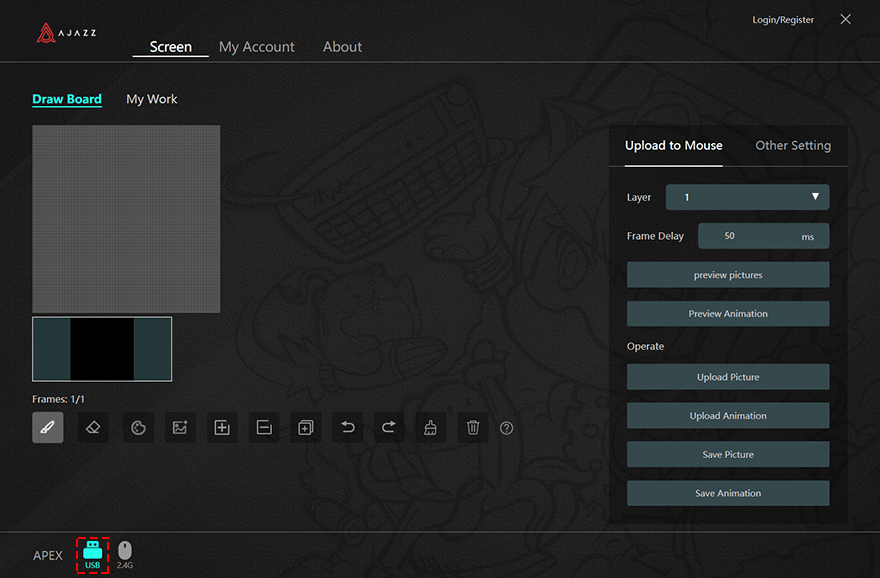Click Save Picture button

coord(728,455)
